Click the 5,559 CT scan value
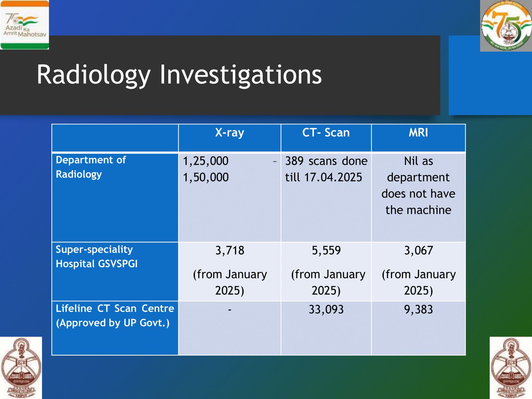This screenshot has height=399, width=532. [326, 250]
